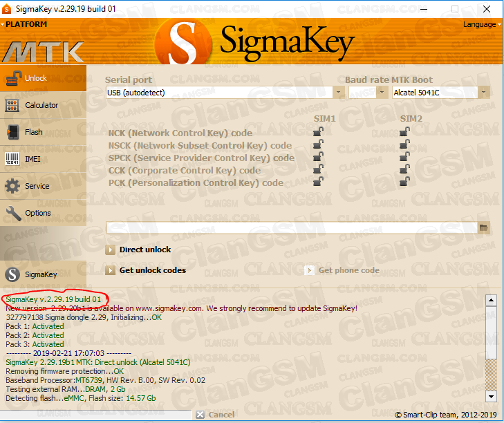
Task: Expand the Baud rate dropdown arrow
Action: click(x=382, y=93)
